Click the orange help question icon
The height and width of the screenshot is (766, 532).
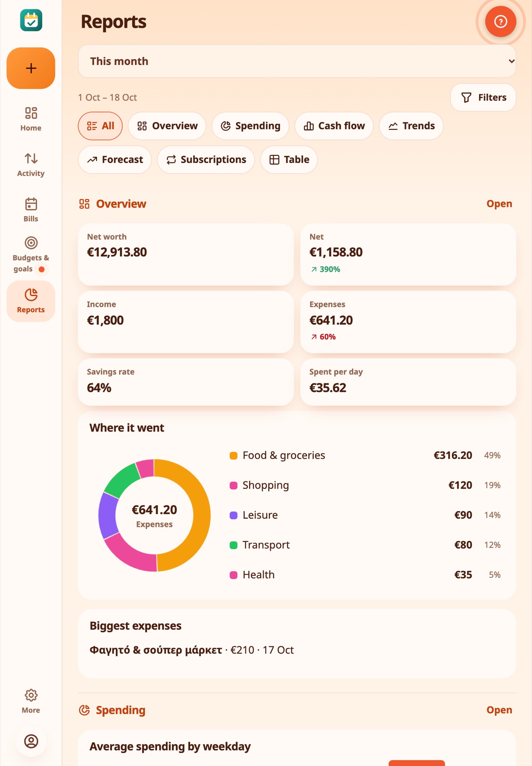pos(501,21)
